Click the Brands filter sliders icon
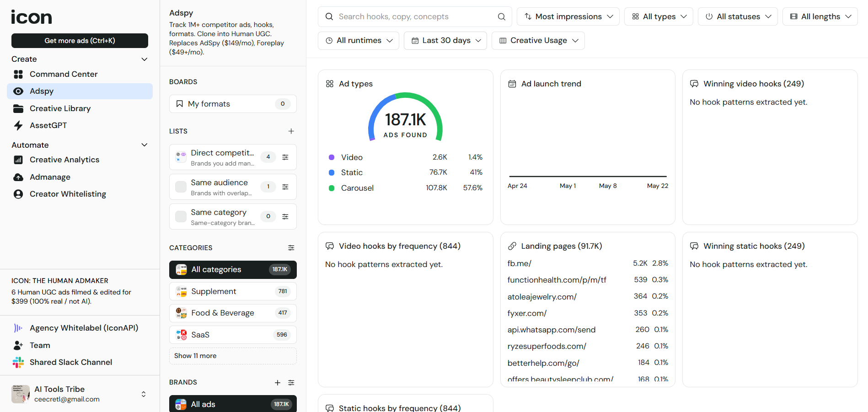 click(x=291, y=383)
